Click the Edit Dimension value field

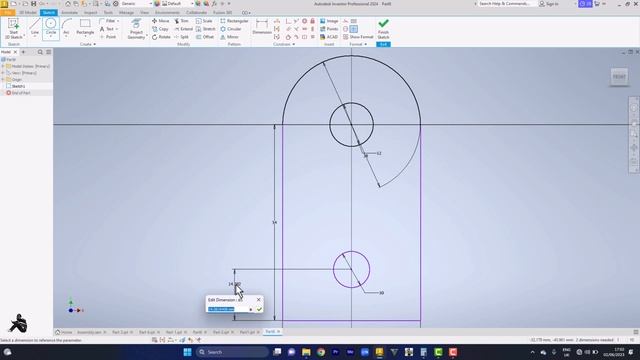click(227, 309)
